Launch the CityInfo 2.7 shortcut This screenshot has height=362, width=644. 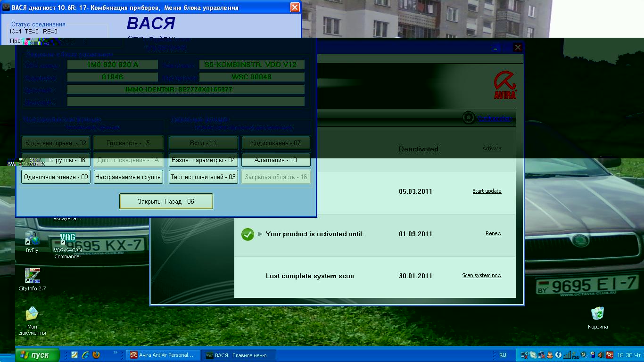[32, 276]
